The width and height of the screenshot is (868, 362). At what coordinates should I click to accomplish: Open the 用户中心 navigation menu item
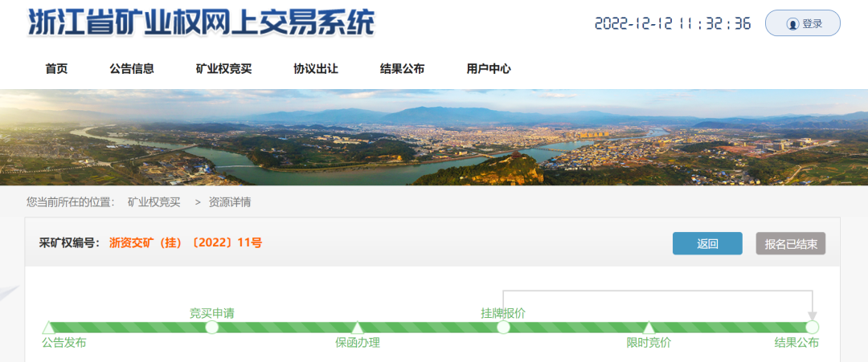(x=489, y=69)
